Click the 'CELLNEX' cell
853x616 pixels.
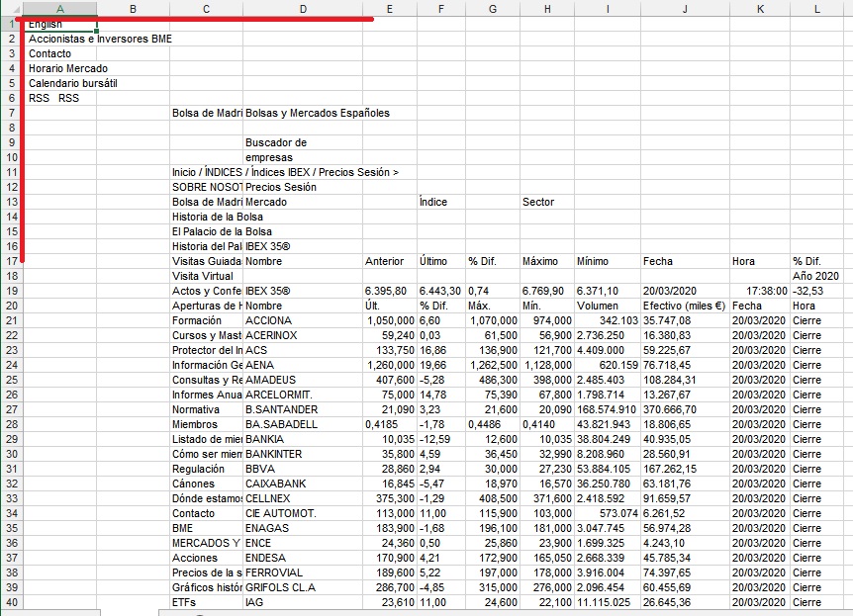(x=303, y=498)
